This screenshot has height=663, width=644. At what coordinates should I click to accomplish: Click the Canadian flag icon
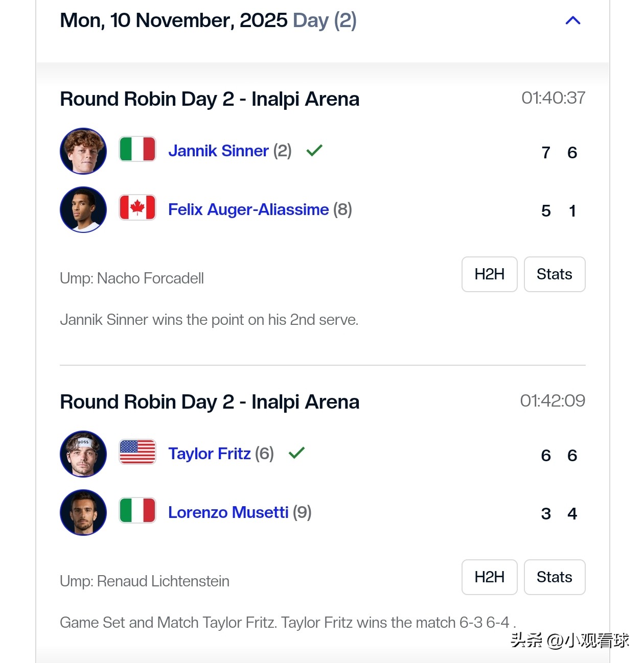[x=137, y=207]
